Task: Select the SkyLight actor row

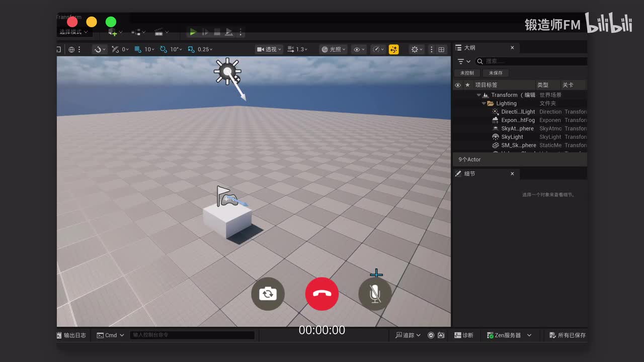Action: pos(520,137)
